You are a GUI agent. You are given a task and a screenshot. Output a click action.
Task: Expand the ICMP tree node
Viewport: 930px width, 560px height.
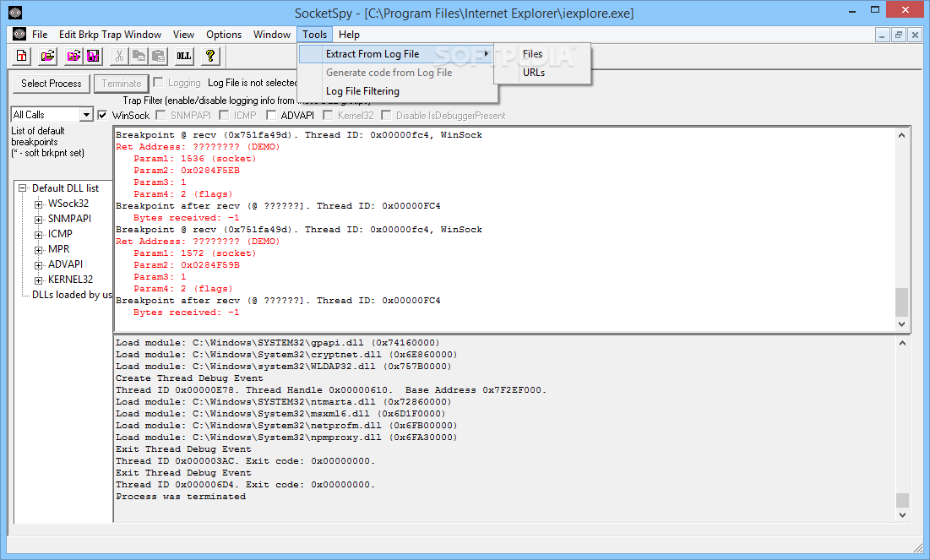click(x=39, y=235)
